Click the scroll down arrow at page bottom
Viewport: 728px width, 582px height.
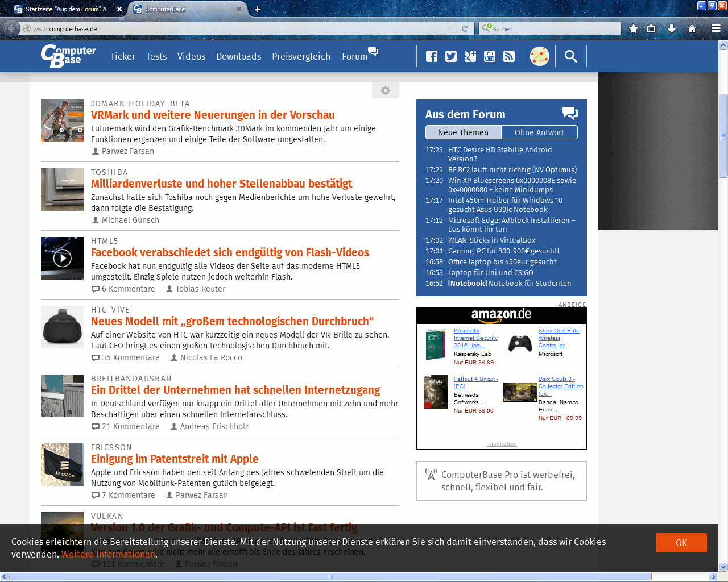tap(723, 567)
